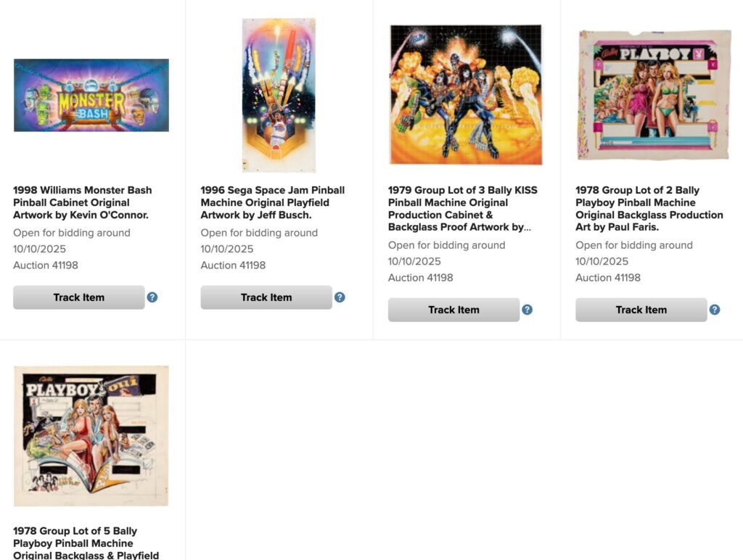Select Auction 41198 text under Monster Bash
743x560 pixels.
pyautogui.click(x=46, y=265)
